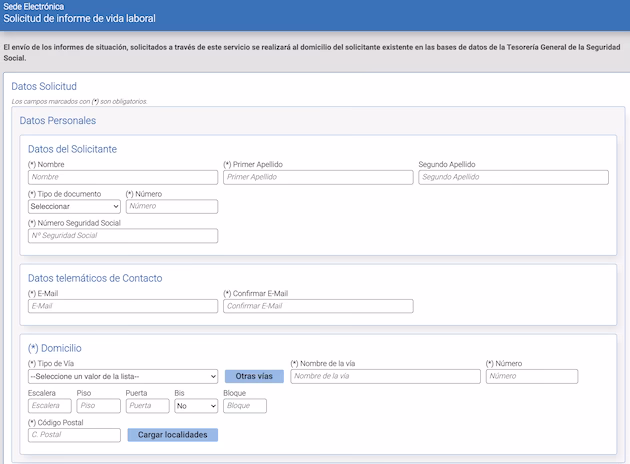This screenshot has height=464, width=630.
Task: Click into the Puerta field
Action: (147, 406)
